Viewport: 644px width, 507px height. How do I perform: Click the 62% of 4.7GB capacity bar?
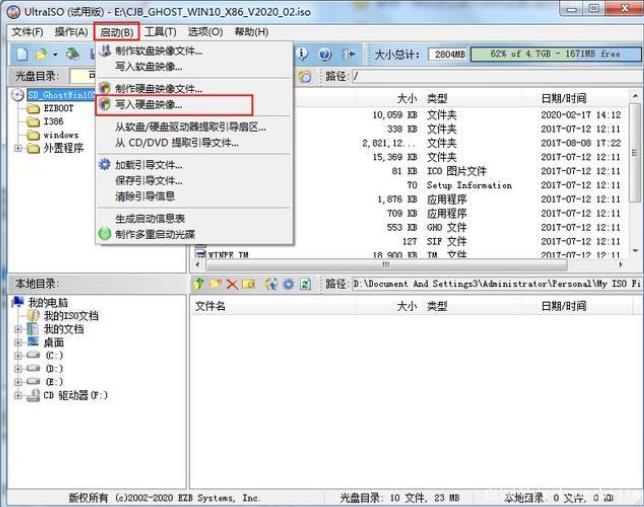click(555, 54)
